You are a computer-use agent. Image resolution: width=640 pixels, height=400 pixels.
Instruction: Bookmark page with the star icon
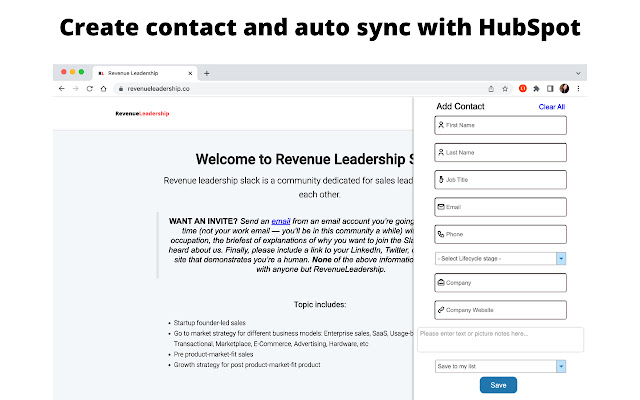(505, 89)
